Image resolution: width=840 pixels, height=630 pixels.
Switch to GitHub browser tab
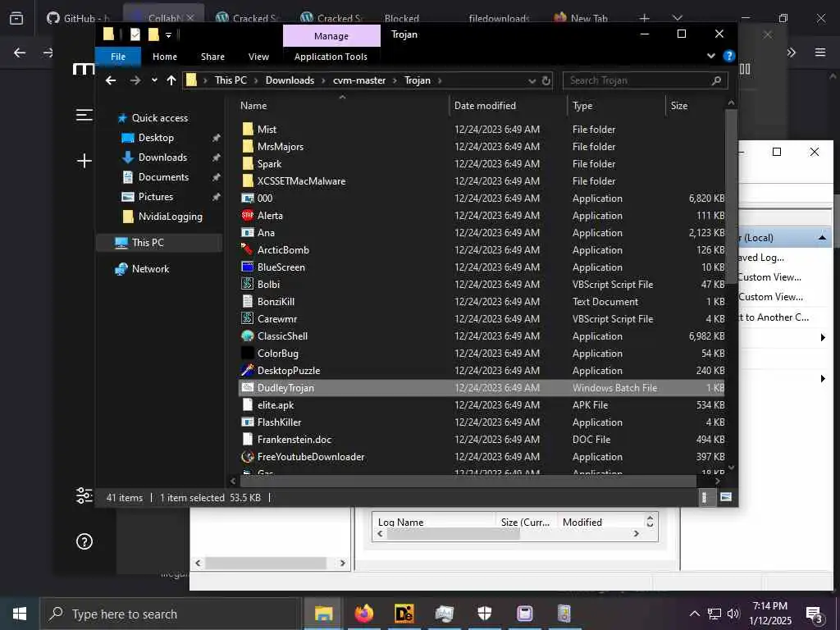click(80, 18)
